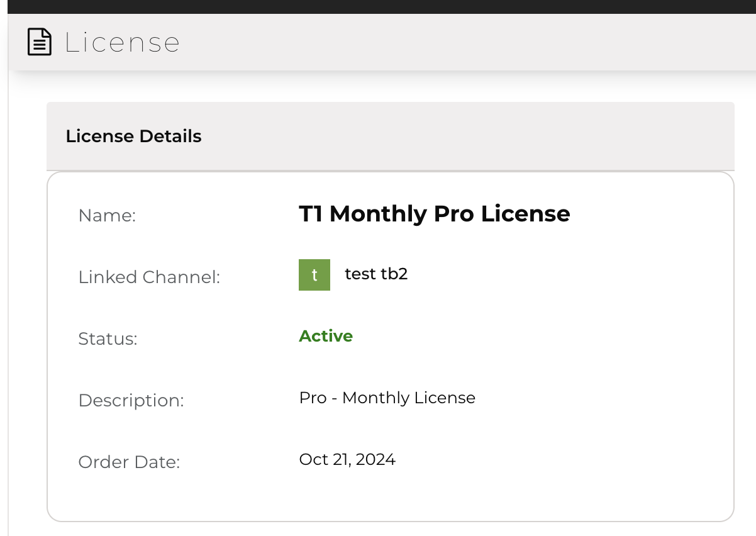Click the green 't' channel avatar
The height and width of the screenshot is (536, 756).
[314, 275]
